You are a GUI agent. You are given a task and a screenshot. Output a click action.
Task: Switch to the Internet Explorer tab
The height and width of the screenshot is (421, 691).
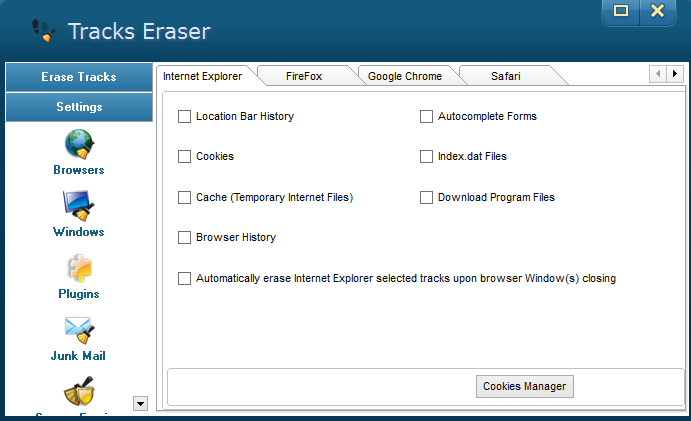(203, 76)
